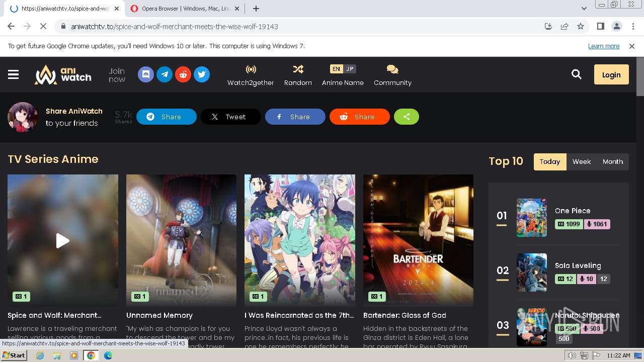Select the Week tab in Top 10

coord(582,162)
